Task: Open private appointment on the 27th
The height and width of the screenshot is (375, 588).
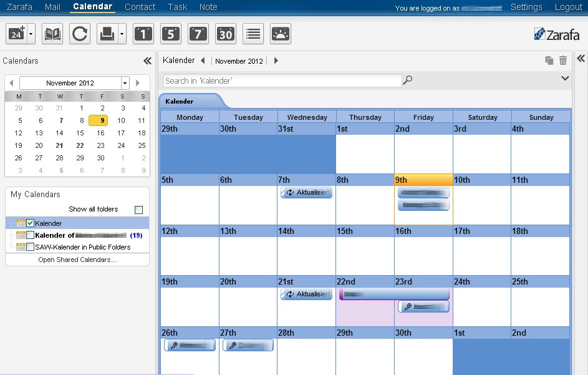Action: 248,345
